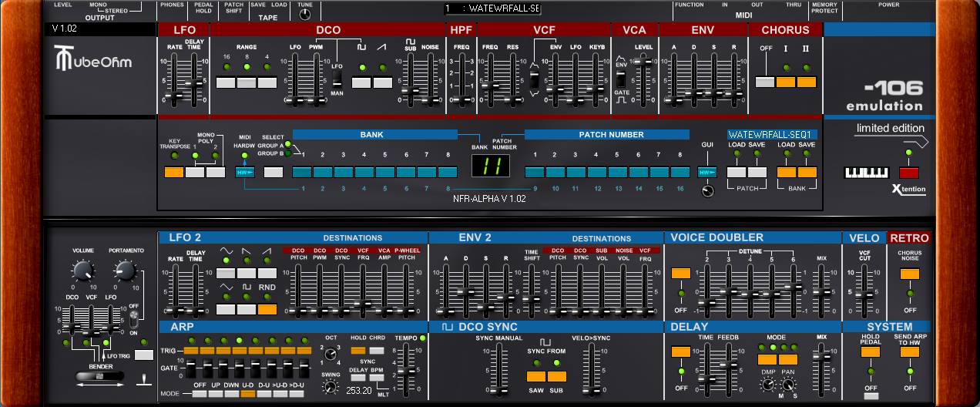Toggle arpeggiator HOLD button
This screenshot has height=407, width=980.
(x=358, y=351)
